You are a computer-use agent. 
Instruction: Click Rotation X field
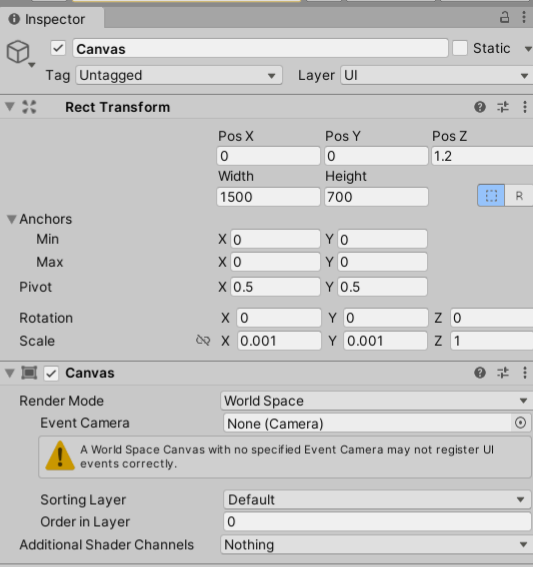pos(279,318)
